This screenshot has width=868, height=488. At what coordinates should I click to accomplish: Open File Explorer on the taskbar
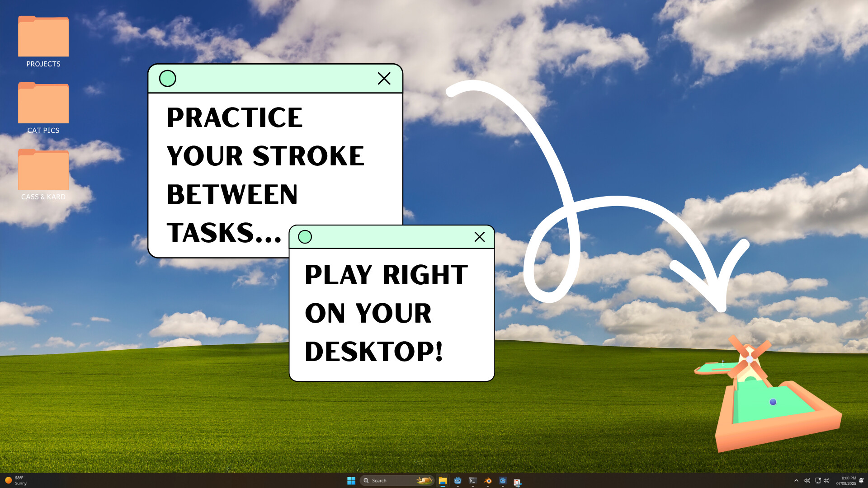pyautogui.click(x=442, y=480)
